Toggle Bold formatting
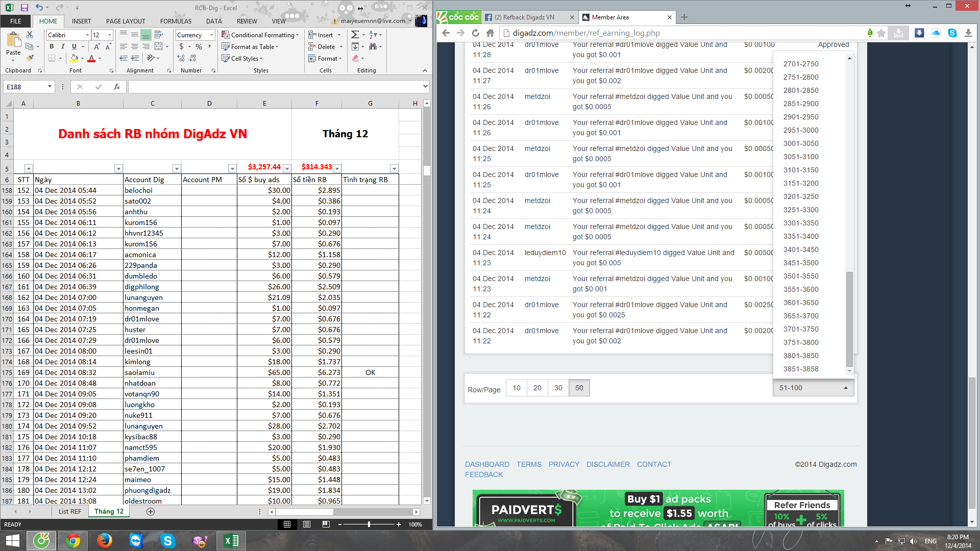The image size is (980, 551). pos(52,46)
